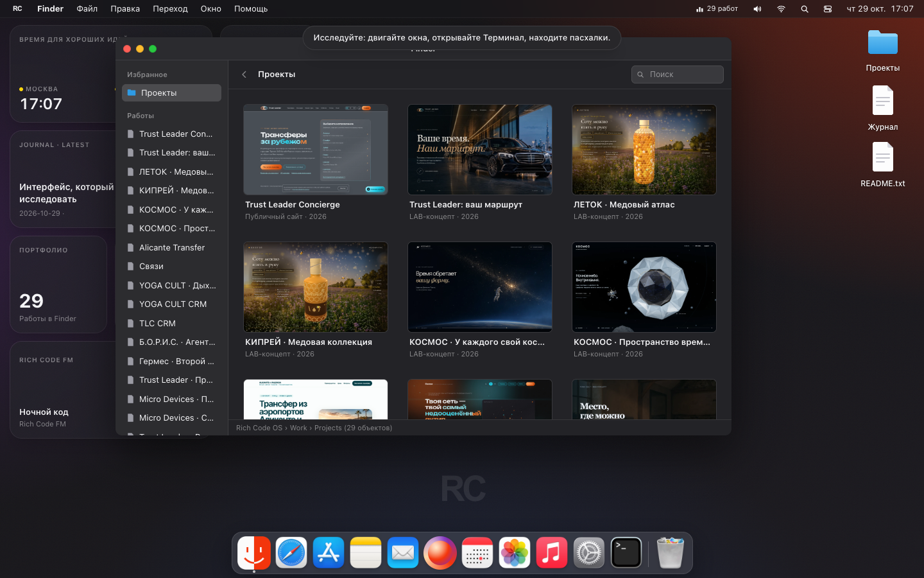Viewport: 924px width, 578px height.
Task: Open the Правка menu
Action: (x=125, y=9)
